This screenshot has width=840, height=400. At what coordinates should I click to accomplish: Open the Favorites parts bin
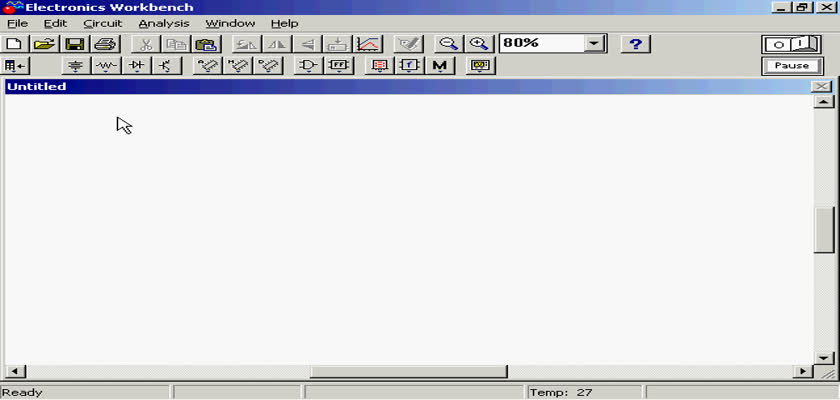(16, 66)
